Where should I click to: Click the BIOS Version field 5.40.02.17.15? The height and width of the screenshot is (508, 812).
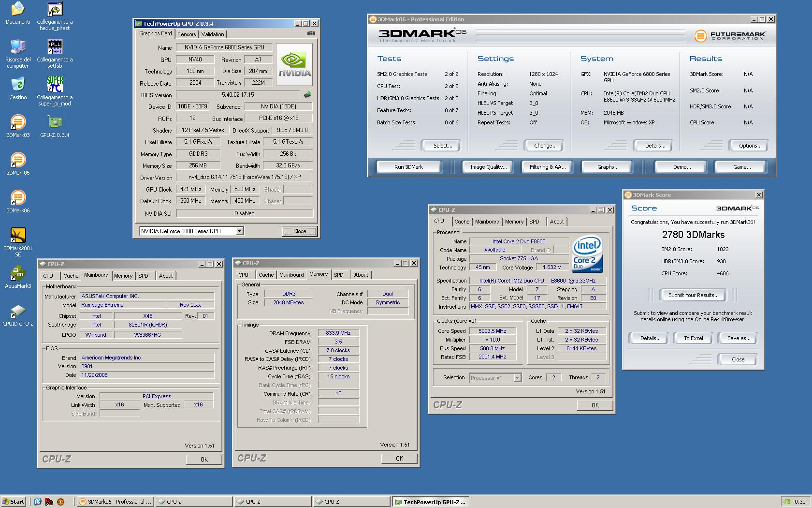tap(238, 95)
